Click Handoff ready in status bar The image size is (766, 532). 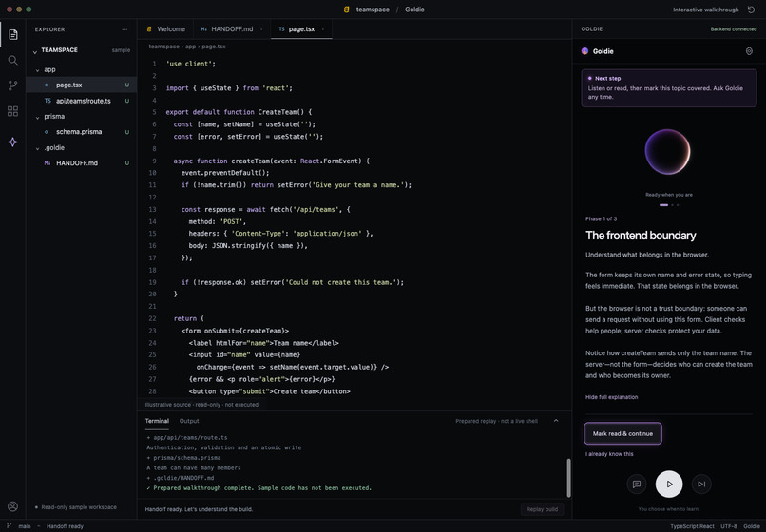click(65, 526)
